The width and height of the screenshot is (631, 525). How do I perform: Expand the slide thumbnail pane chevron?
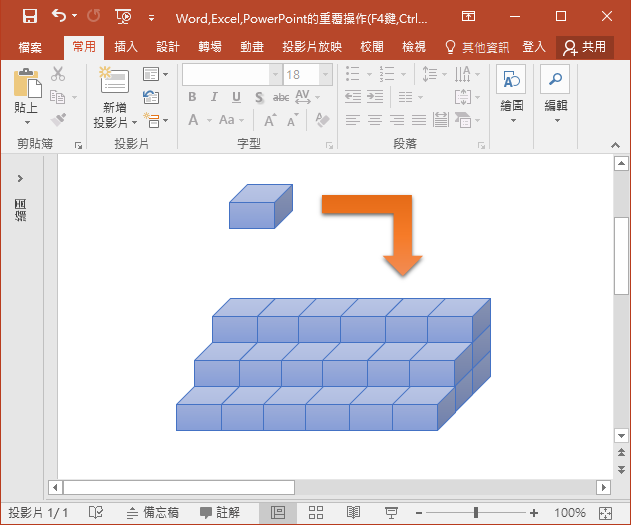click(20, 178)
